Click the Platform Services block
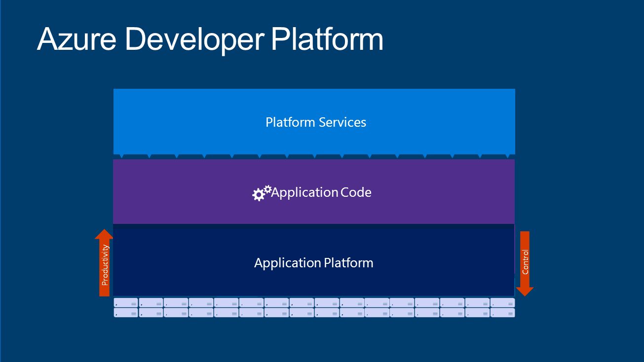The image size is (644, 362). coord(314,121)
